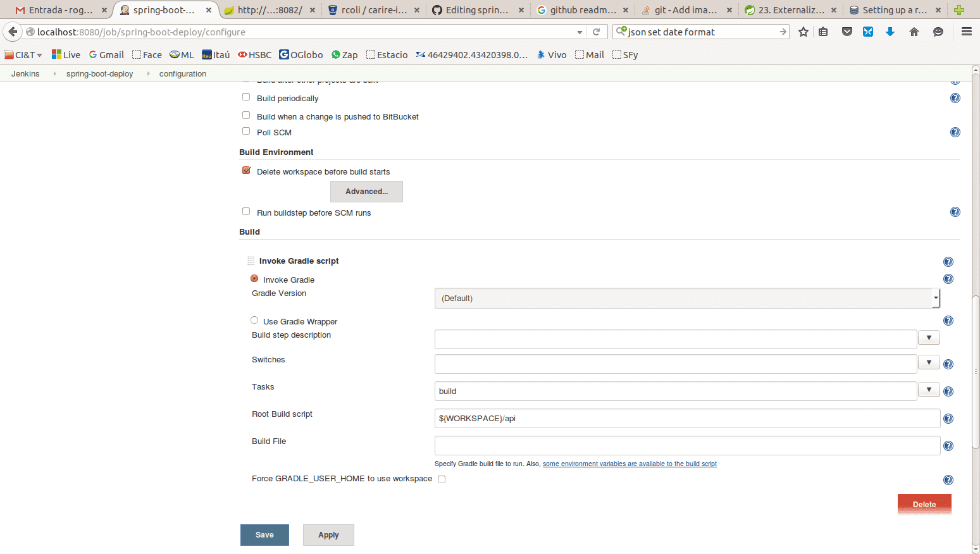Select the Invoke Gradle radio button
This screenshot has height=554, width=980.
[254, 278]
